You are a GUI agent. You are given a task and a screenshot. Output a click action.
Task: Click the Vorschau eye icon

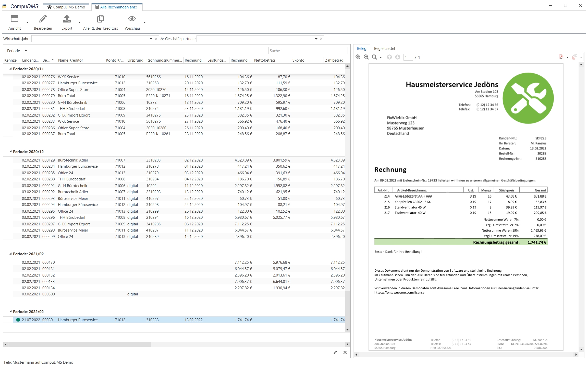tap(132, 19)
